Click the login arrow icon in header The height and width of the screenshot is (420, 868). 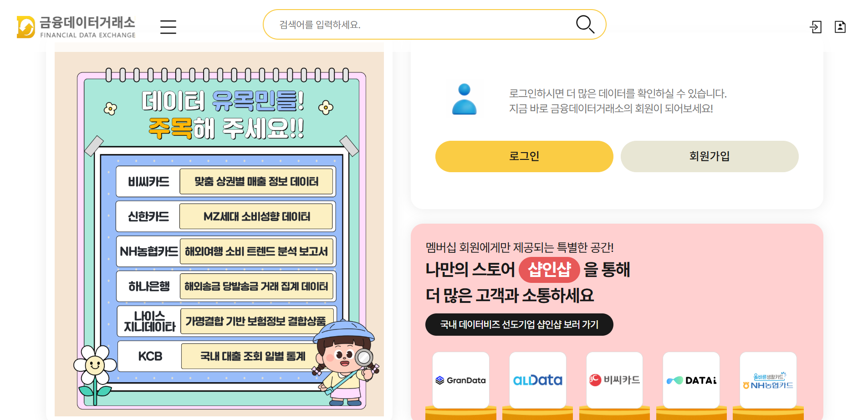point(816,27)
